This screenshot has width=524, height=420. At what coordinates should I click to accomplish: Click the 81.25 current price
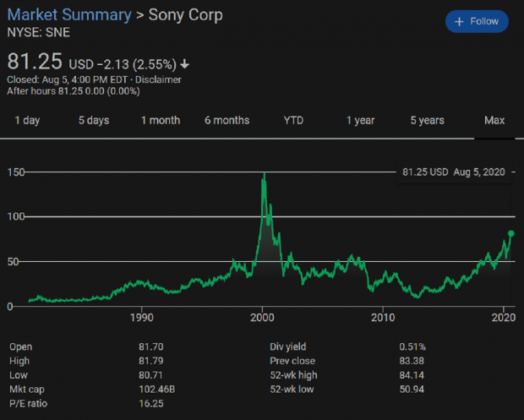tap(35, 62)
